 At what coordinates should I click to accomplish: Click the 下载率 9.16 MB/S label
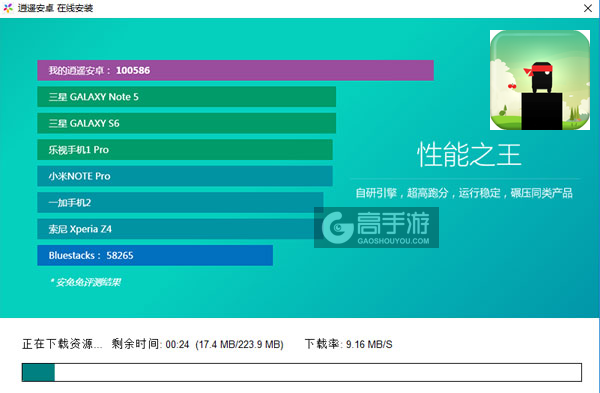click(x=349, y=344)
